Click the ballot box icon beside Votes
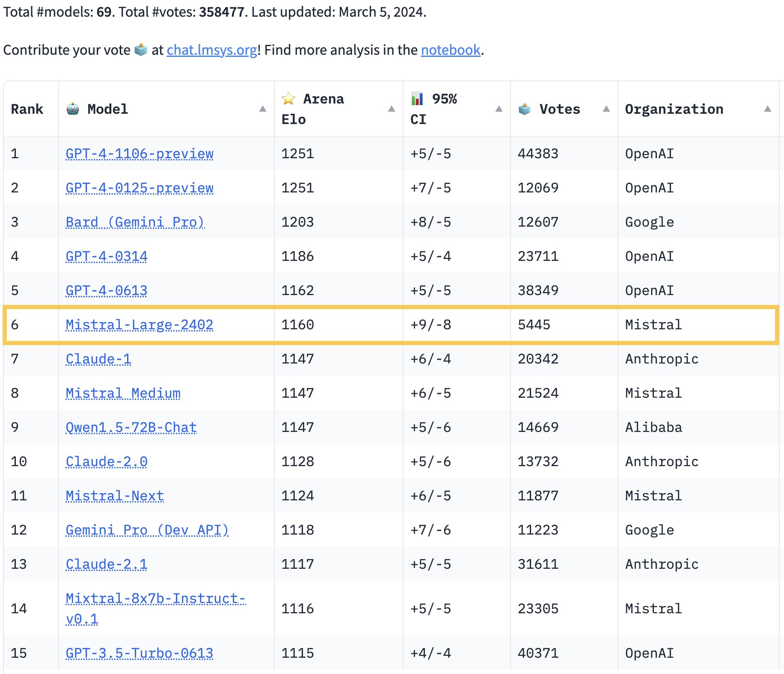The image size is (784, 674). [525, 109]
